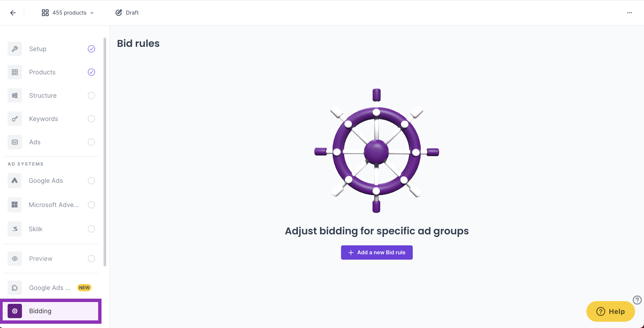644x328 pixels.
Task: Click the Structure tree icon
Action: [15, 95]
